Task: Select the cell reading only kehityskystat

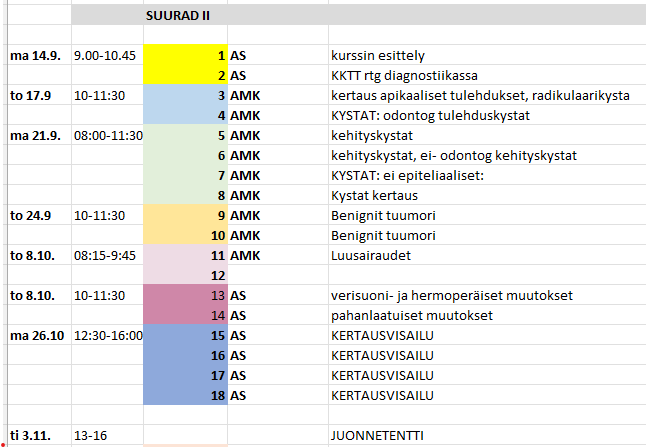Action: (487, 135)
